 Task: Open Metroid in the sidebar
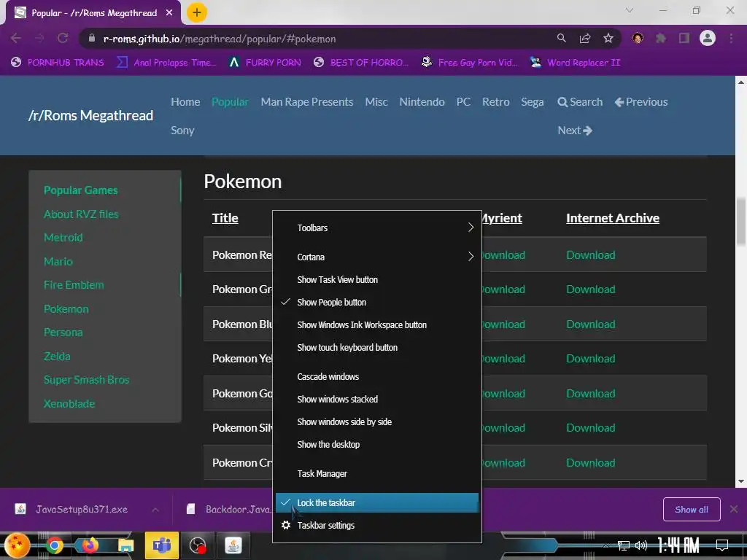click(63, 238)
